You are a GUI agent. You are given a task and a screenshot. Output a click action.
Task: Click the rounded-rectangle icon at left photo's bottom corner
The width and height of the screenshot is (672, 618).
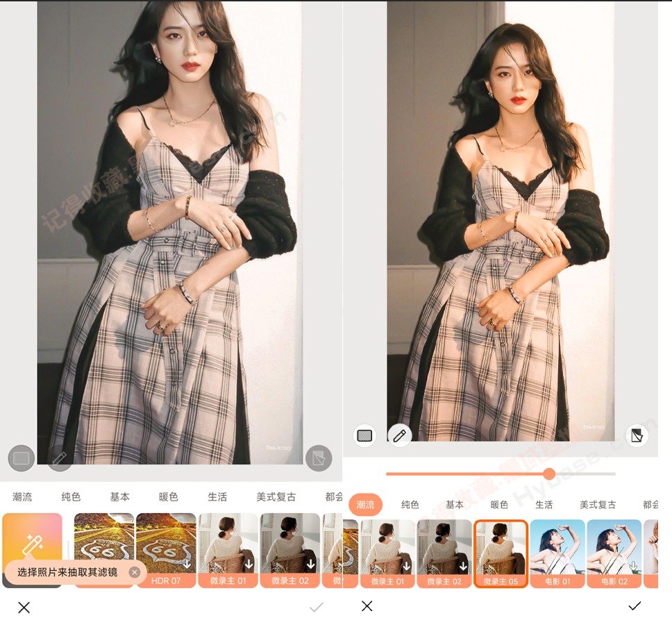click(22, 458)
